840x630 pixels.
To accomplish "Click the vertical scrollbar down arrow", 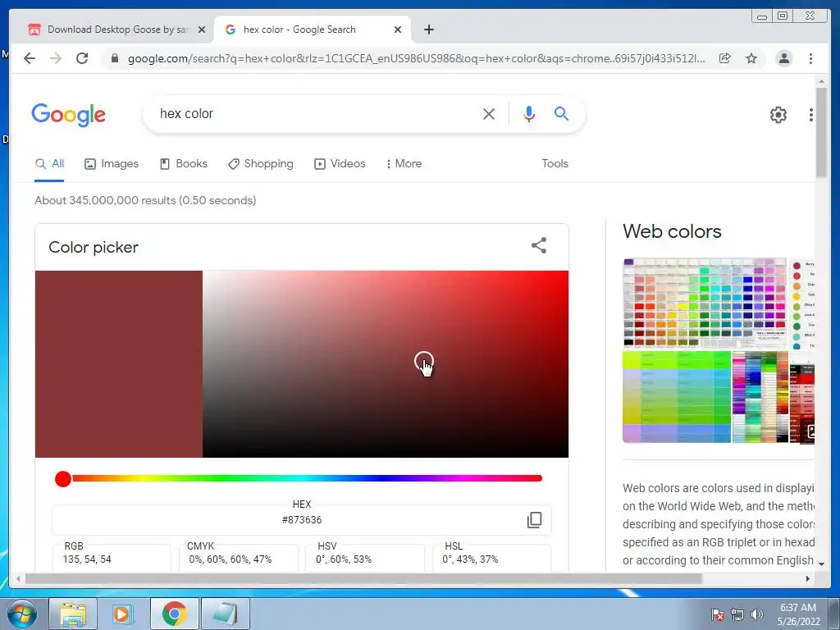I will tap(821, 564).
